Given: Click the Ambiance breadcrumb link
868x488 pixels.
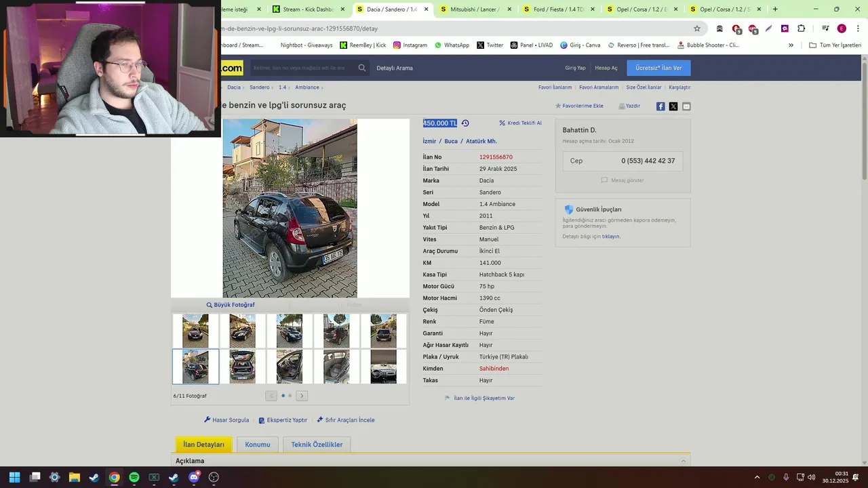Looking at the screenshot, I should 307,87.
